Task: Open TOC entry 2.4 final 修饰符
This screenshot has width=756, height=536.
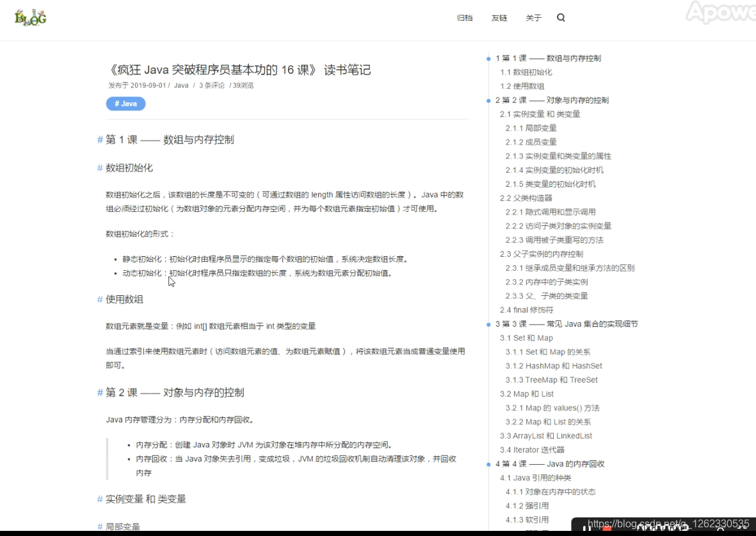Action: [526, 310]
